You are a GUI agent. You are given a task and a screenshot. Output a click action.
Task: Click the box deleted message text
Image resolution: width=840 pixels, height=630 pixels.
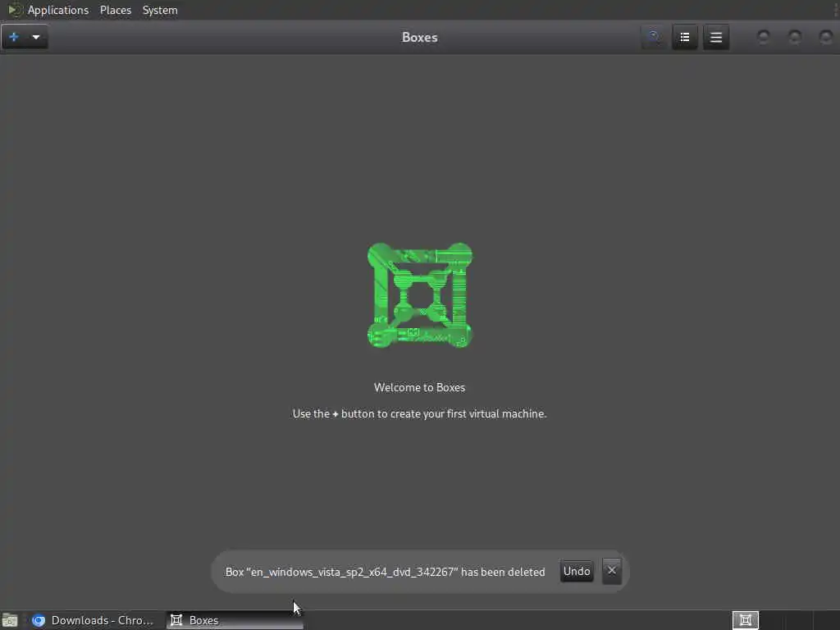click(385, 572)
